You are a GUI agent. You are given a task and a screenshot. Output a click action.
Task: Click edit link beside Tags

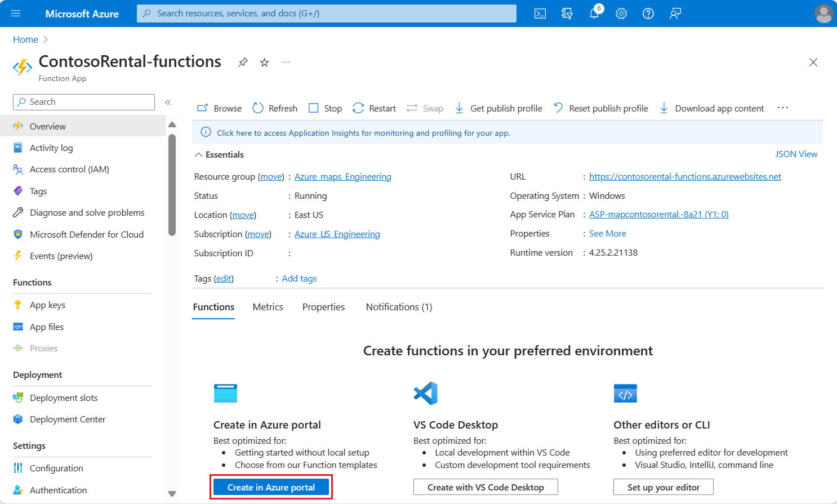click(x=224, y=279)
